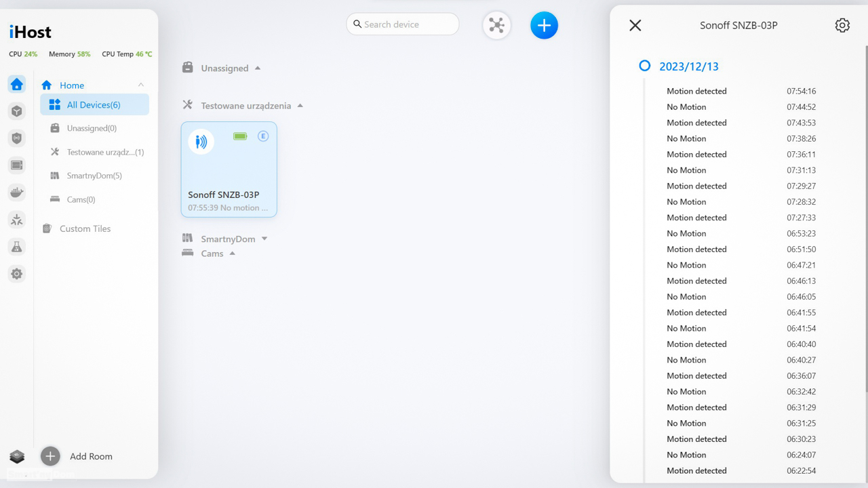The height and width of the screenshot is (488, 868).
Task: Open Custom Tiles
Action: pos(85,228)
